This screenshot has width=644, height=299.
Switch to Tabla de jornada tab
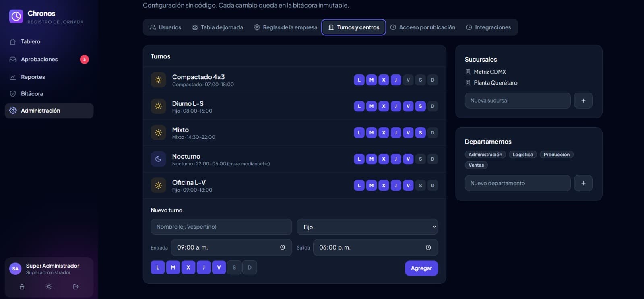(x=218, y=27)
